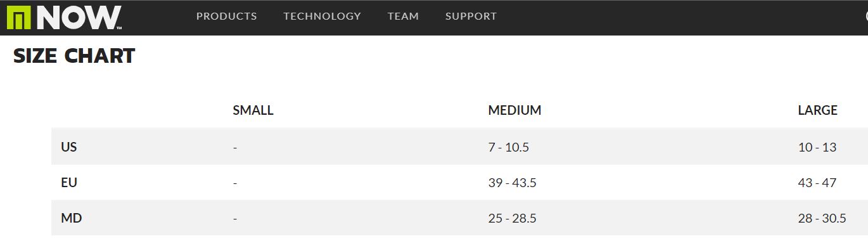This screenshot has width=868, height=248.
Task: Select the large MD size 28 - 30.5
Action: pos(822,218)
